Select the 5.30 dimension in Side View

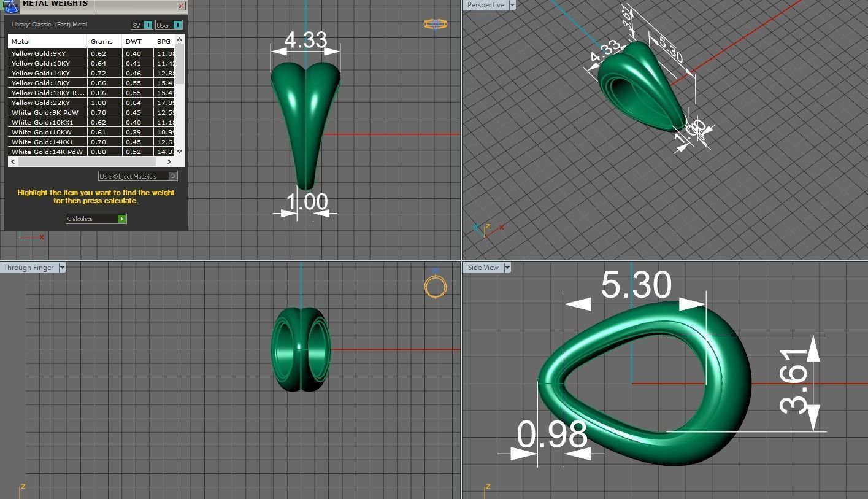click(636, 285)
